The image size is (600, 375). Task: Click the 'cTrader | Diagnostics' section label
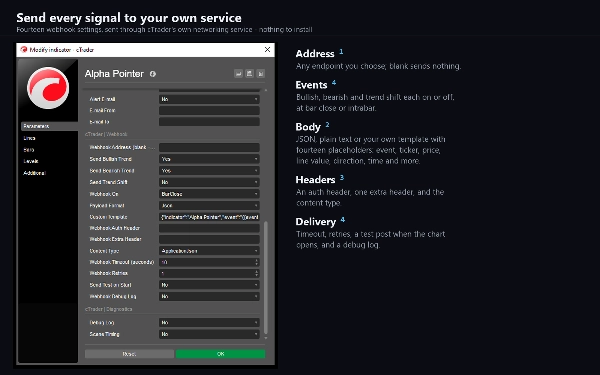[109, 309]
